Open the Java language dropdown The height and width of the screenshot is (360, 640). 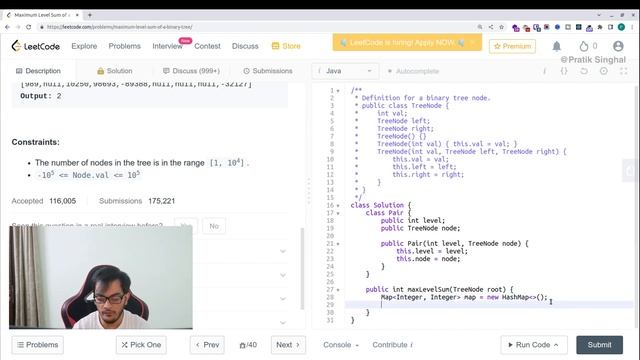click(x=345, y=71)
